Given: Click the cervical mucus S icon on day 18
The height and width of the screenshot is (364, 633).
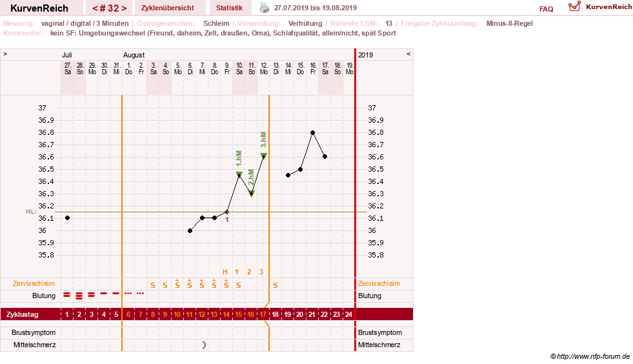Looking at the screenshot, I should click(x=276, y=285).
